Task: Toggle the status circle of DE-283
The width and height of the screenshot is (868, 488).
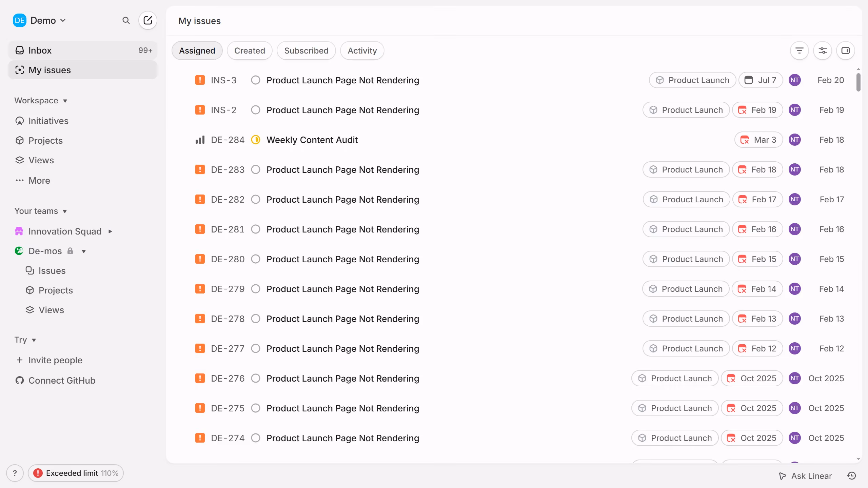Action: 256,170
